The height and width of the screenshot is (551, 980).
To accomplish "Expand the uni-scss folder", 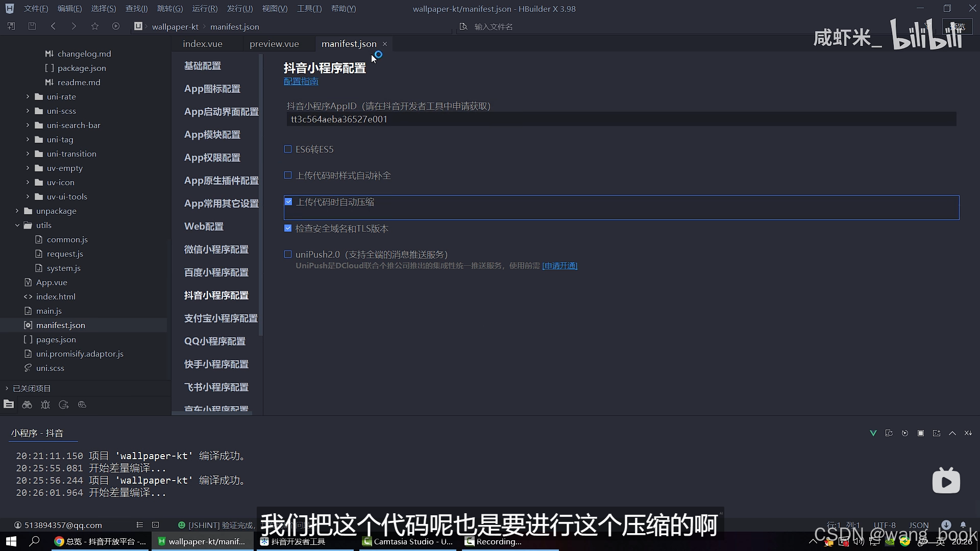I will tap(28, 111).
